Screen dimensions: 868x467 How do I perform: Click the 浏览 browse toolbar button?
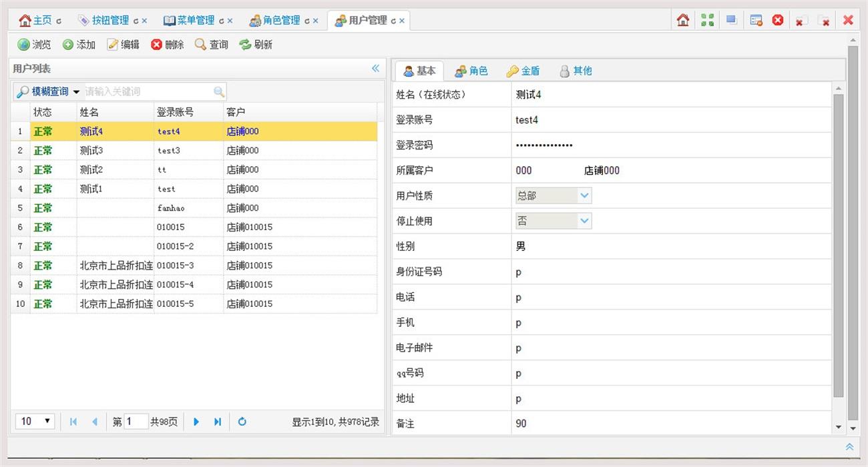(x=34, y=45)
